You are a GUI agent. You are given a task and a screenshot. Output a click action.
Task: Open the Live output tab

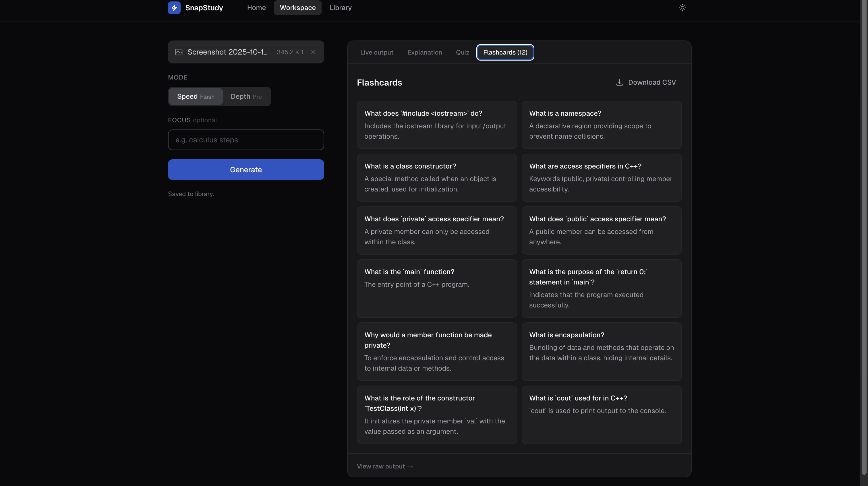tap(376, 52)
